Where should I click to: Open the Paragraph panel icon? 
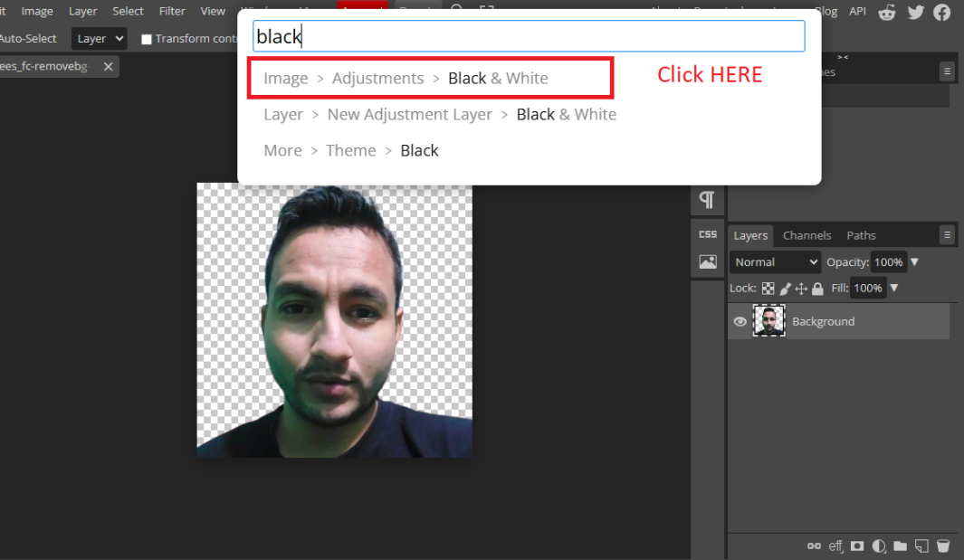(x=707, y=200)
